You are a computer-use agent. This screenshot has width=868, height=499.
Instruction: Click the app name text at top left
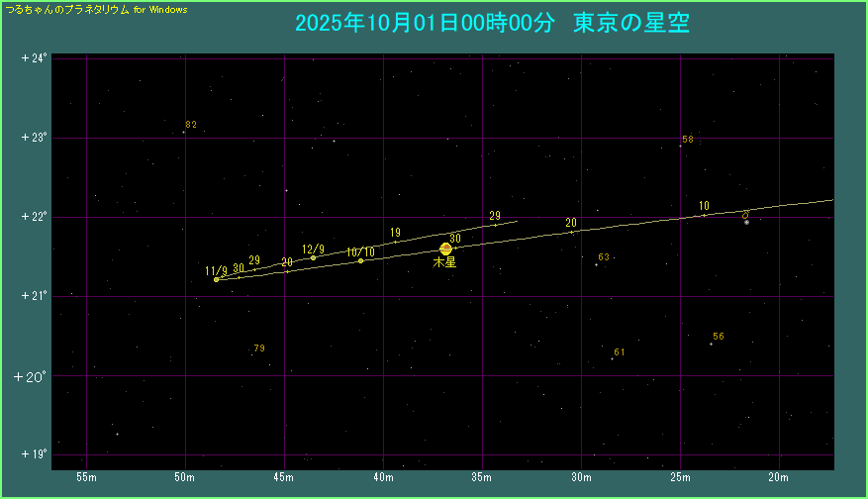click(96, 8)
